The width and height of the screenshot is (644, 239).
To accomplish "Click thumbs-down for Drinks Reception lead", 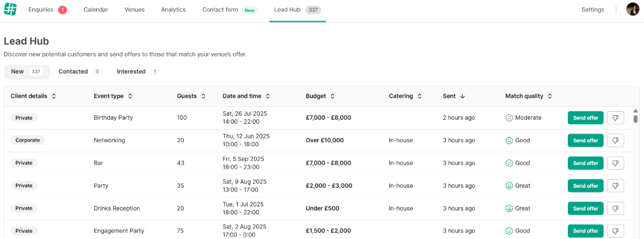I will tap(615, 208).
